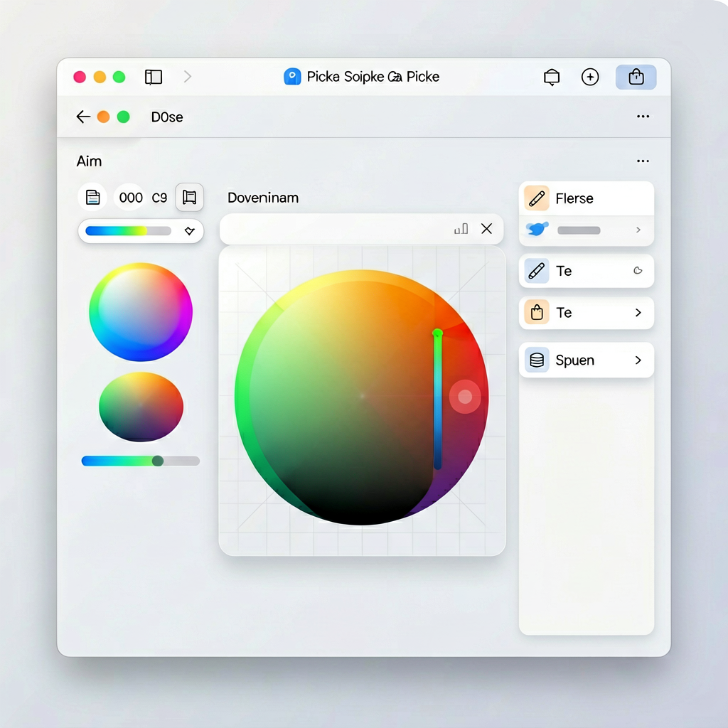This screenshot has width=728, height=728.
Task: Select the frame icon next to C9
Action: click(189, 198)
